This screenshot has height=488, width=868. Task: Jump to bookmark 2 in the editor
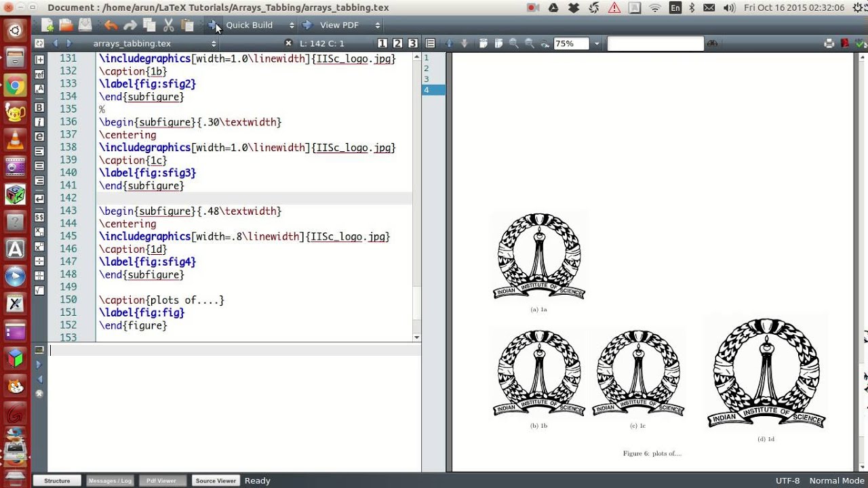tap(398, 43)
